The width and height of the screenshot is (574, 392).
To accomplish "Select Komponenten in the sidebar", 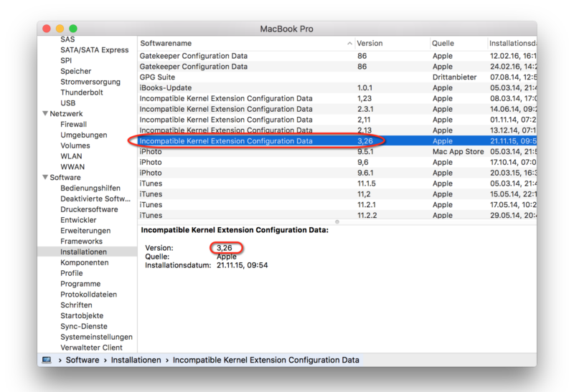I will pyautogui.click(x=85, y=262).
